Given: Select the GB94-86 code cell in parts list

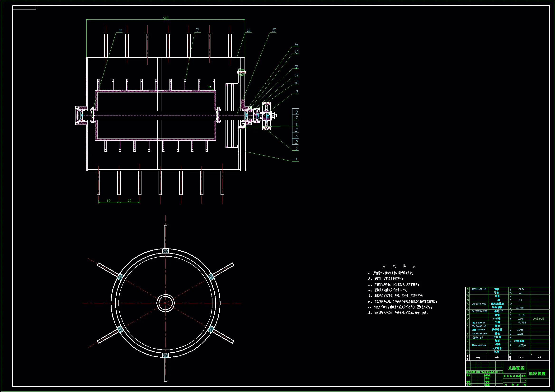Looking at the screenshot, I should 477,338.
